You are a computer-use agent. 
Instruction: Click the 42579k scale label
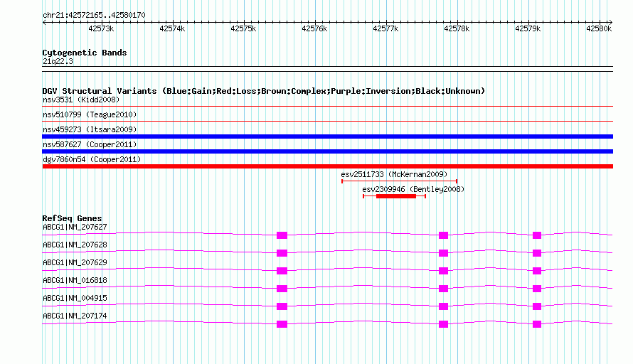[527, 28]
